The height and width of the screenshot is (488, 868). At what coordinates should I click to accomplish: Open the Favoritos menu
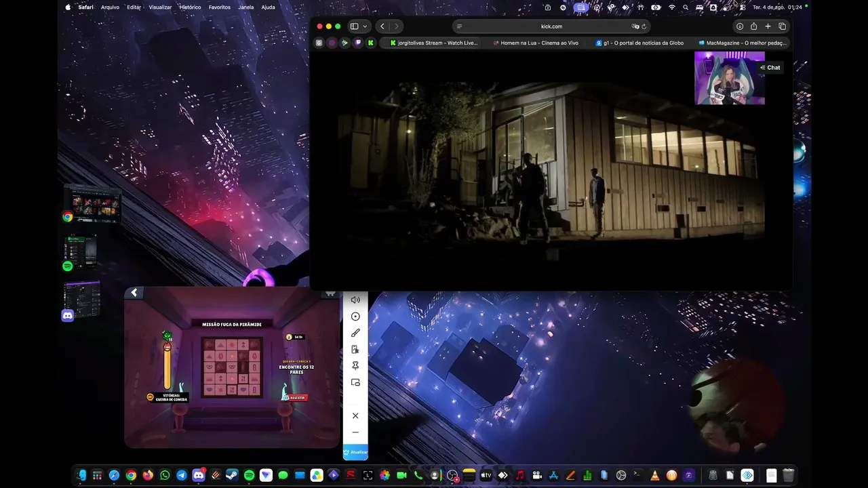coord(220,7)
